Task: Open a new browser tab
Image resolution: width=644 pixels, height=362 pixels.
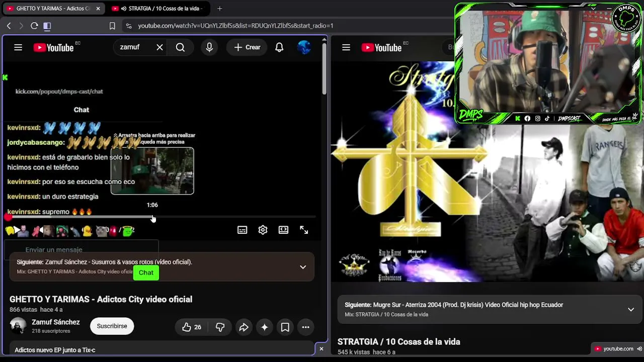Action: (219, 9)
